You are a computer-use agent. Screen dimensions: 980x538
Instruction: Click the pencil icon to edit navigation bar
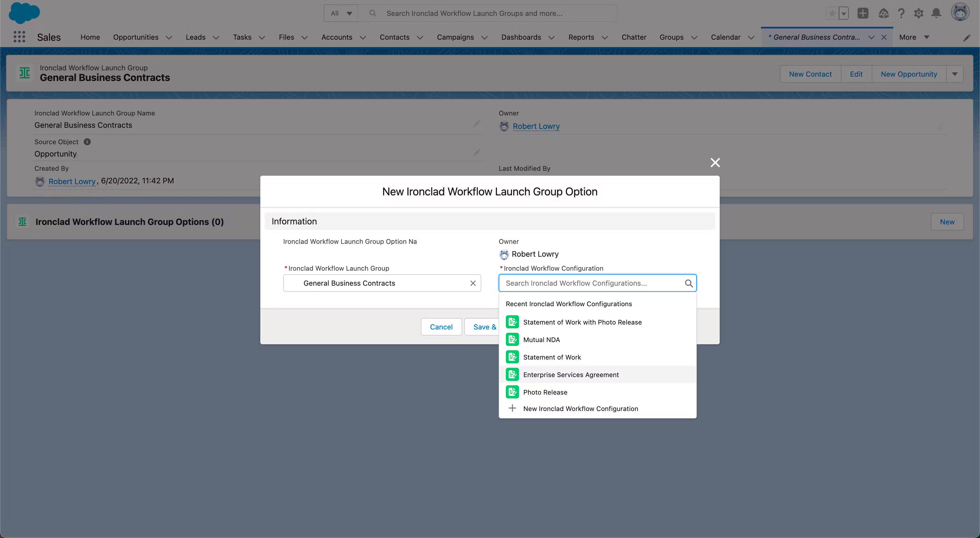tap(967, 38)
